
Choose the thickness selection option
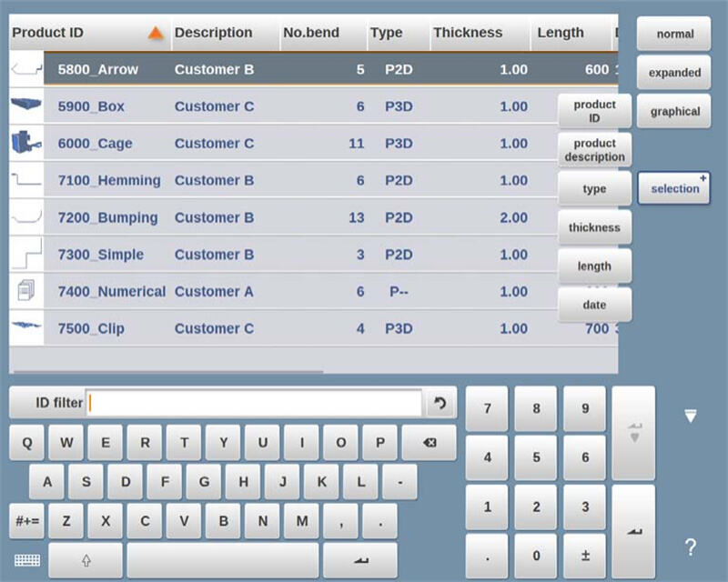(x=594, y=227)
